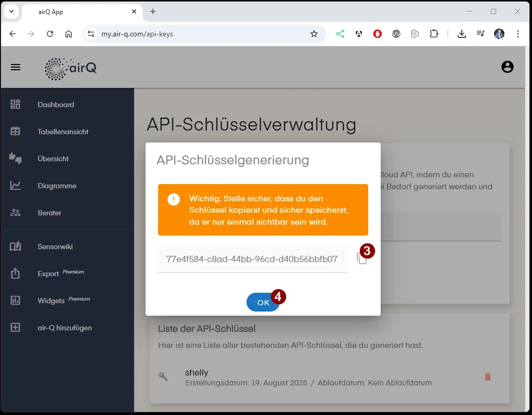Bookmark the page via the star icon
The height and width of the screenshot is (415, 532).
tap(314, 33)
